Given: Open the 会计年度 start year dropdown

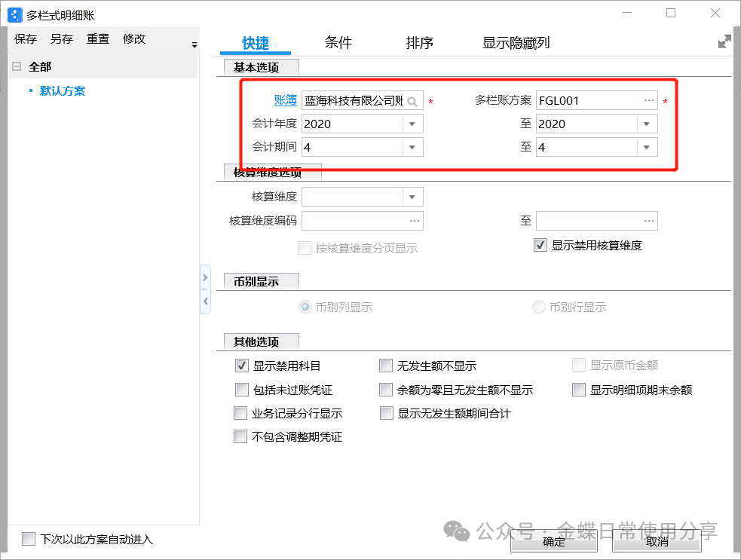Looking at the screenshot, I should pyautogui.click(x=412, y=124).
